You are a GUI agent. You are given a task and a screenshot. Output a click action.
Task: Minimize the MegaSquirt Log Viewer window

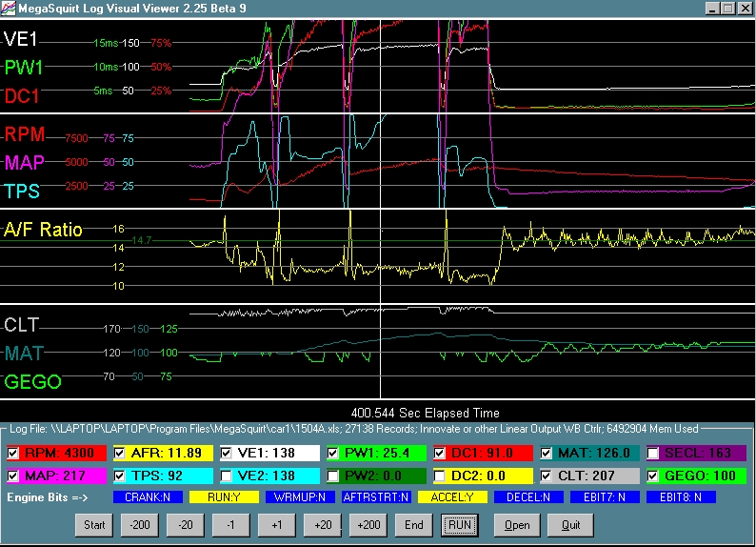click(x=712, y=9)
